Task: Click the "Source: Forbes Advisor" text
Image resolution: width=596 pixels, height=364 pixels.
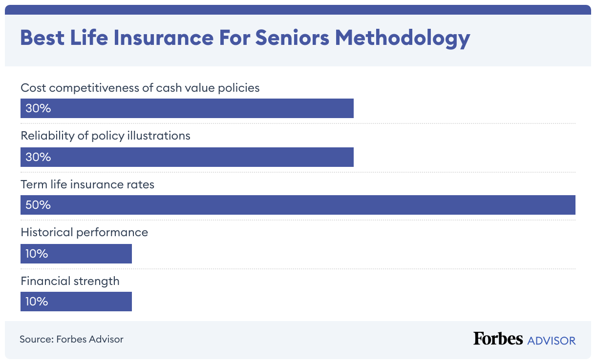Action: 71,339
